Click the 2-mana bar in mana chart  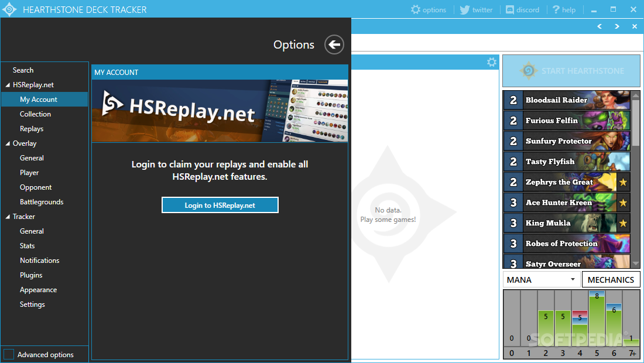546,328
